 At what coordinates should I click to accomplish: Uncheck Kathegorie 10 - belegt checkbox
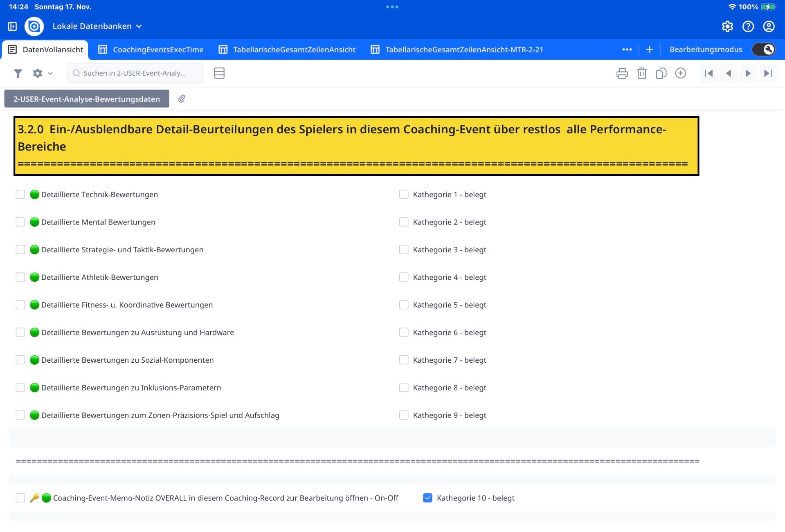point(427,498)
